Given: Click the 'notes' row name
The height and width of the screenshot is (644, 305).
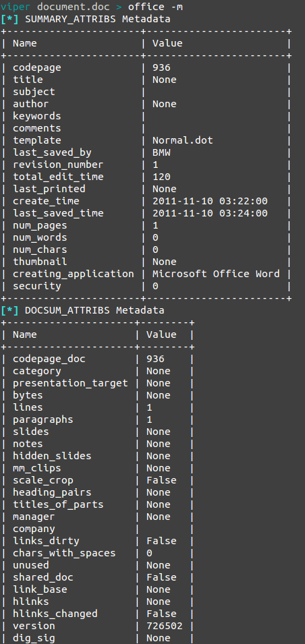Looking at the screenshot, I should [x=28, y=444].
